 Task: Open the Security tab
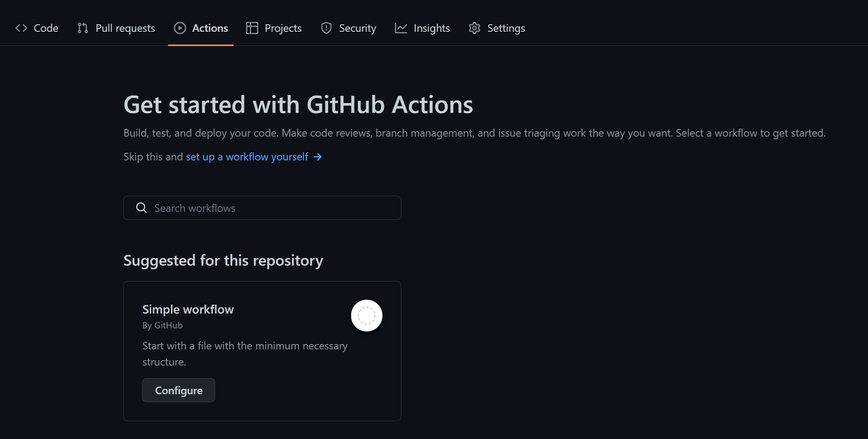[x=349, y=28]
